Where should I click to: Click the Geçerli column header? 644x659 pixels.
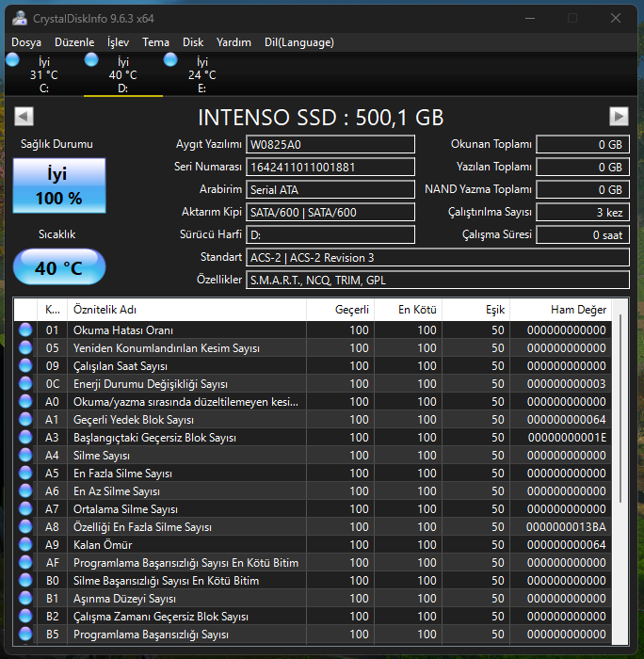341,310
